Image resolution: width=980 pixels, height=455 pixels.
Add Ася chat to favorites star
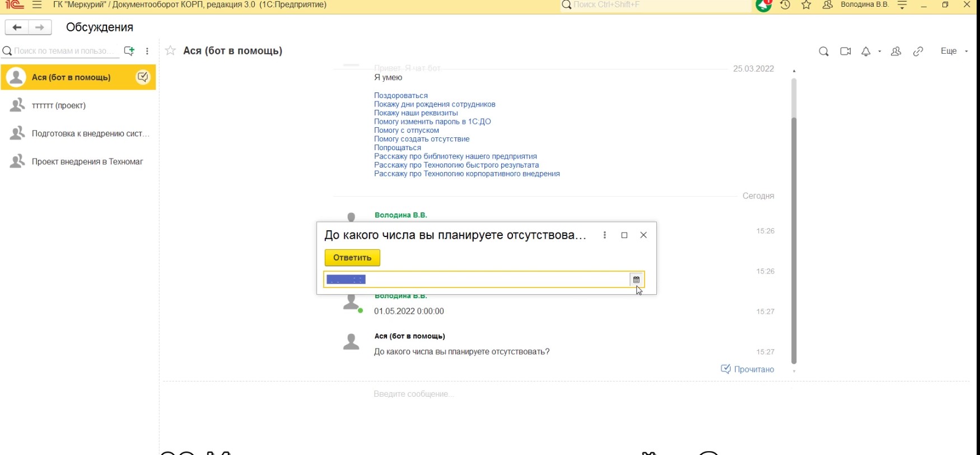171,51
